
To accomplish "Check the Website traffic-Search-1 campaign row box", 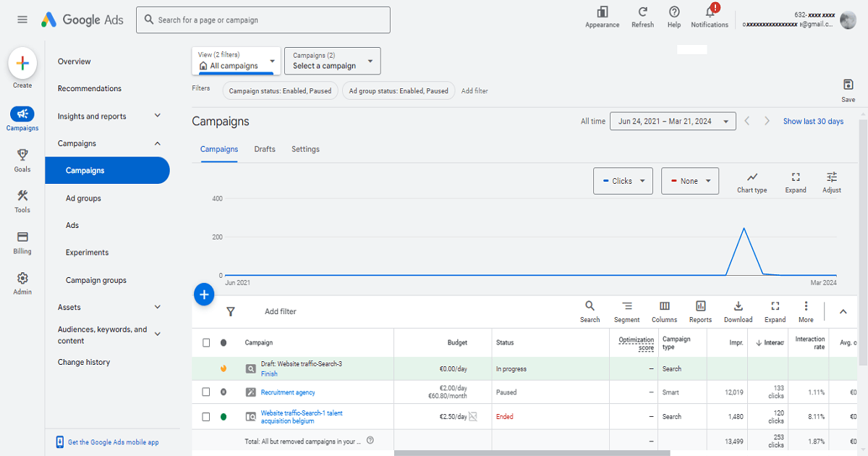I will click(x=206, y=417).
